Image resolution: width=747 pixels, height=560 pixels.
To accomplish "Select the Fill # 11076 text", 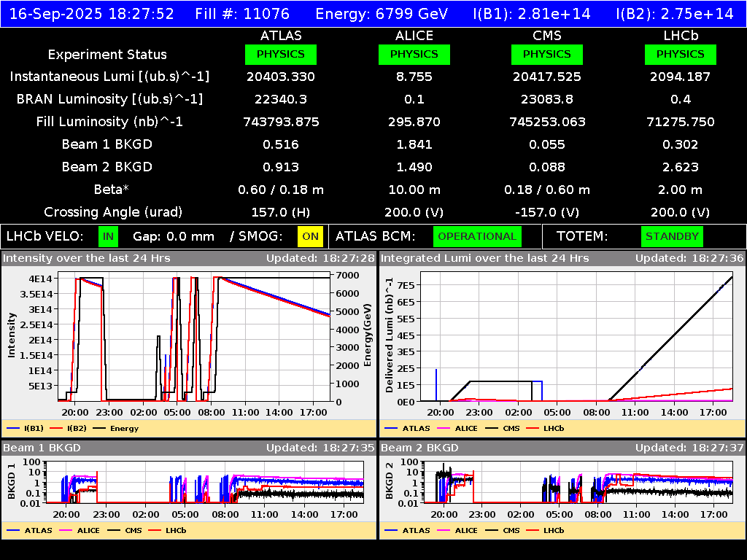I will 242,14.
